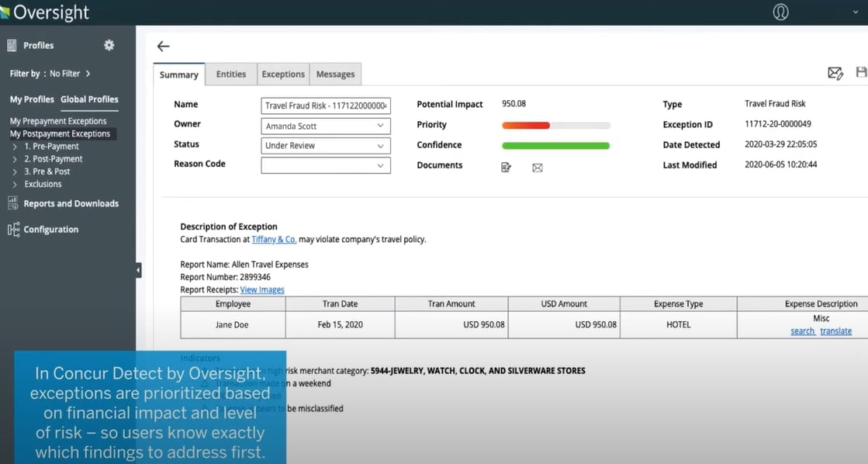Click the translate link under Misc
868x464 pixels.
pyautogui.click(x=836, y=331)
